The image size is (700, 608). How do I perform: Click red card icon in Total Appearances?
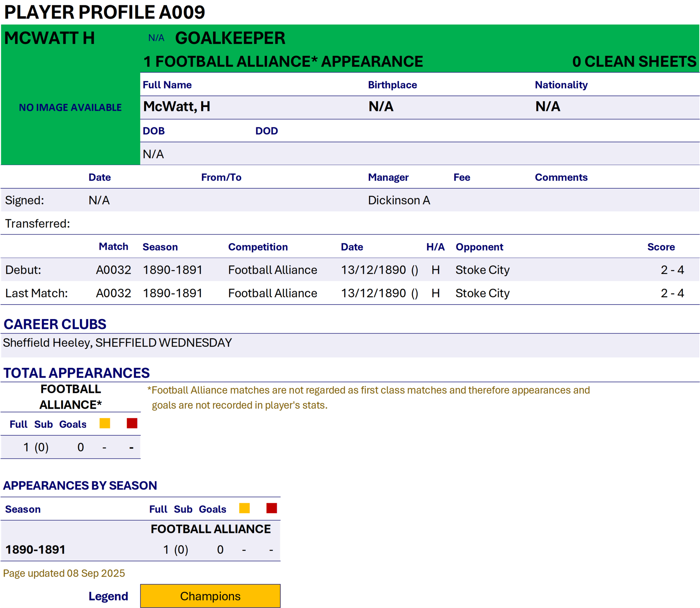click(132, 423)
